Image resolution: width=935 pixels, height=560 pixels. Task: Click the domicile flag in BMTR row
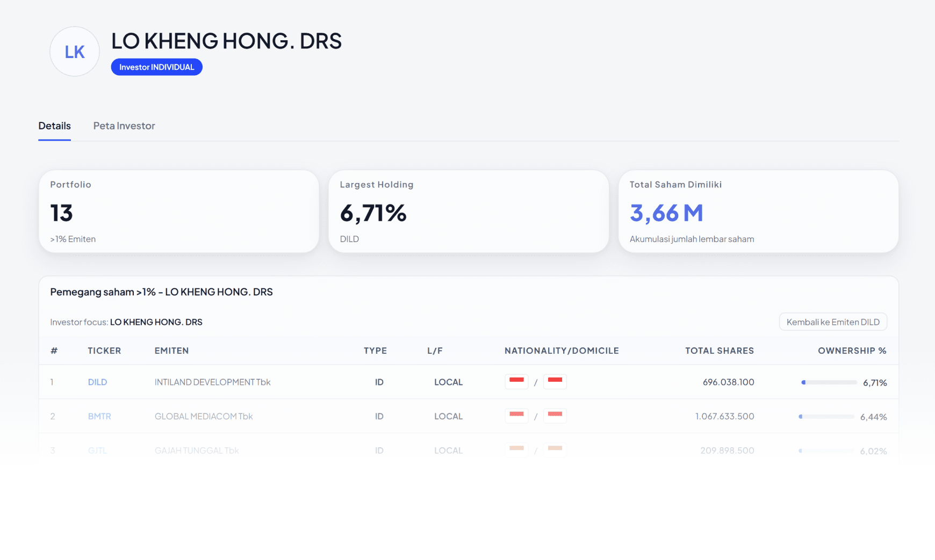555,416
